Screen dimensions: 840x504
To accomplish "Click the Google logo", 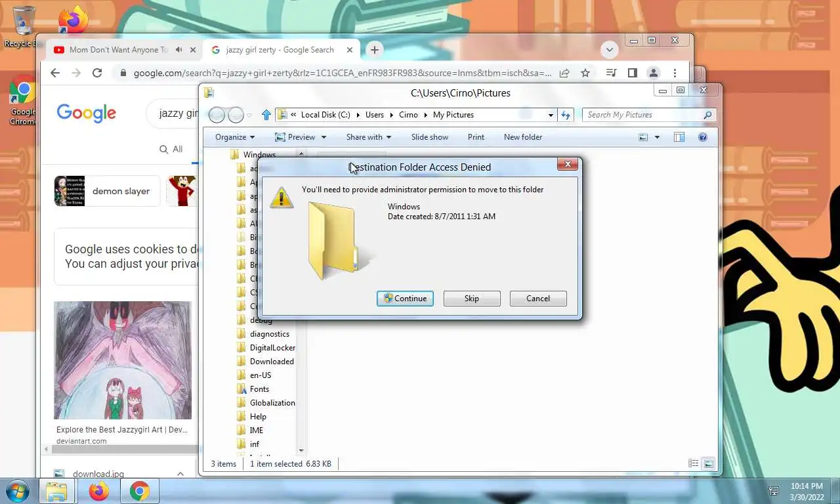I will 86,113.
